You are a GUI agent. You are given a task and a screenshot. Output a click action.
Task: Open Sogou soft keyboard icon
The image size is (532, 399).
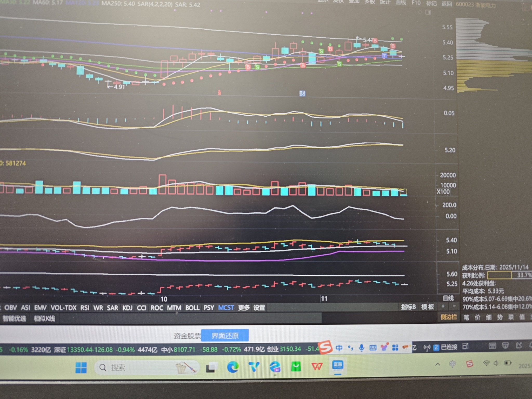click(x=373, y=348)
